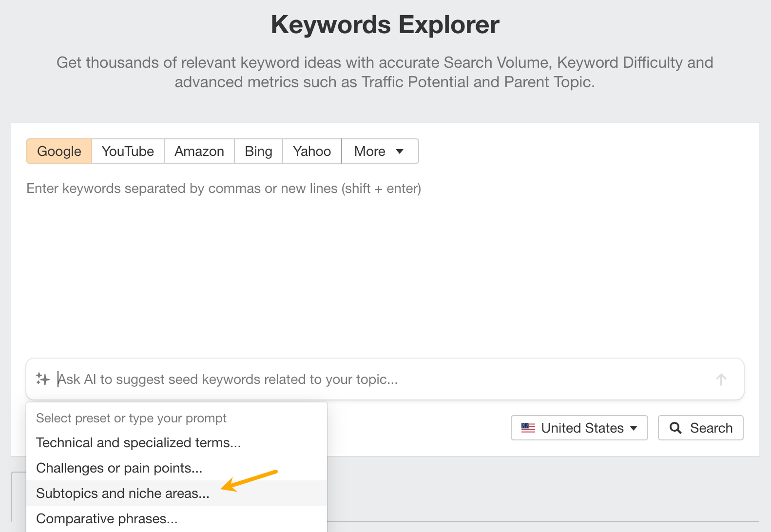Viewport: 771px width, 532px height.
Task: Click the Search button
Action: [x=700, y=428]
